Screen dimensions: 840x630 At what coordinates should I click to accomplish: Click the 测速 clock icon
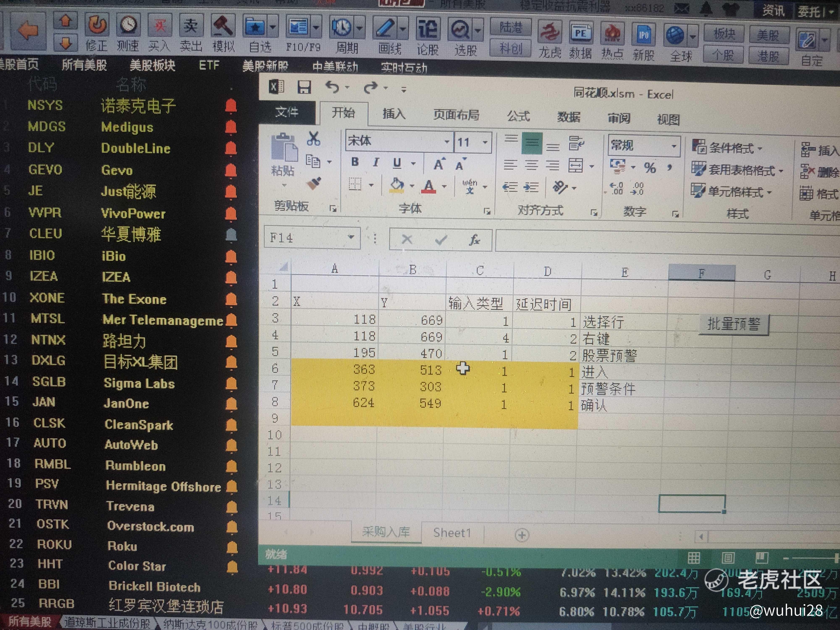pos(128,25)
